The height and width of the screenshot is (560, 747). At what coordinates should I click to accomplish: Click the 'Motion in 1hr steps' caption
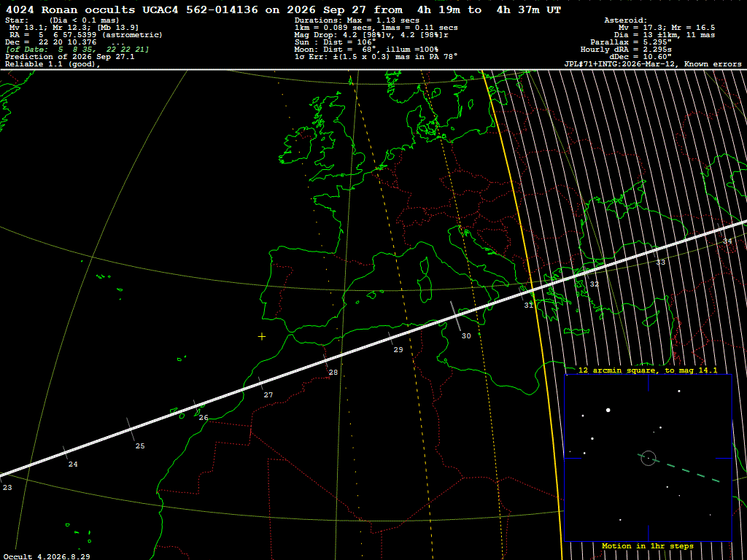click(x=648, y=545)
